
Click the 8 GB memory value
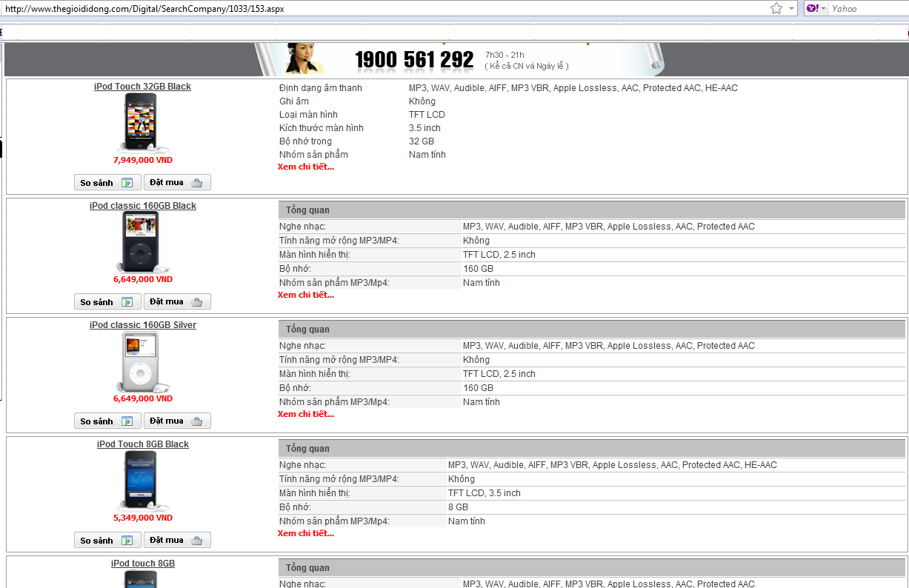pyautogui.click(x=458, y=507)
